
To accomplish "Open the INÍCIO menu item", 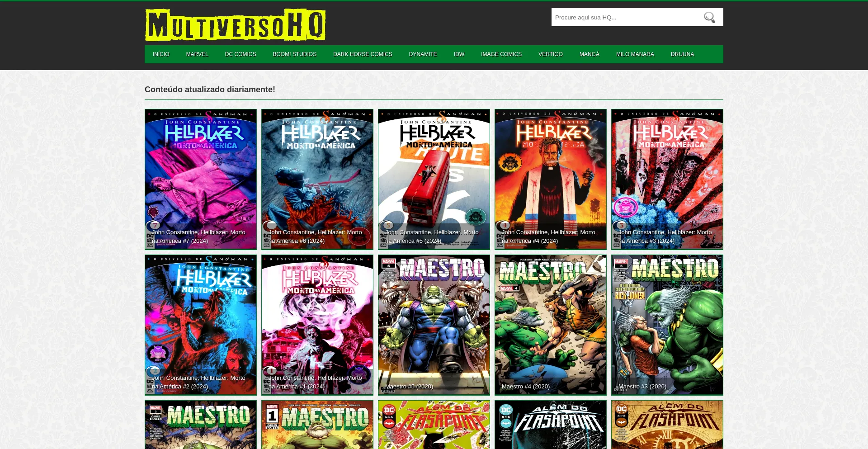I will click(161, 54).
